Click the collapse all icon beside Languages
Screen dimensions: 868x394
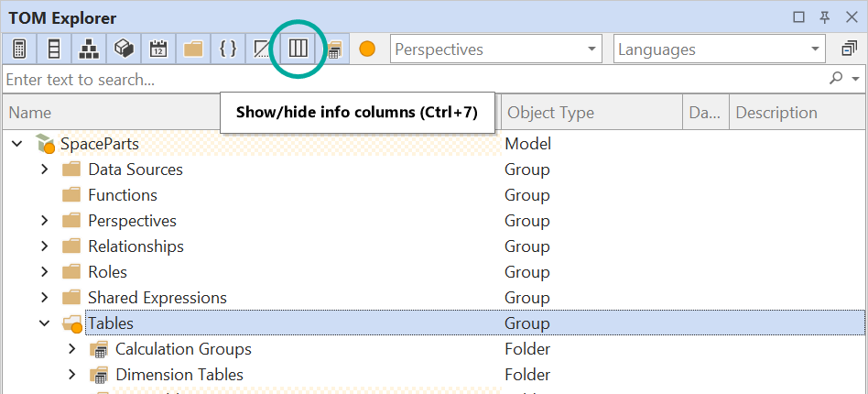tap(849, 49)
